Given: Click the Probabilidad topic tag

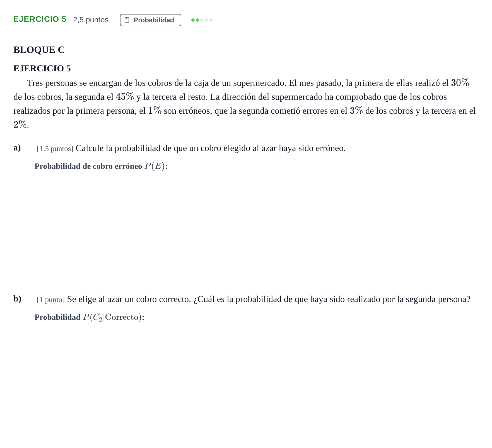Looking at the screenshot, I should [x=150, y=20].
